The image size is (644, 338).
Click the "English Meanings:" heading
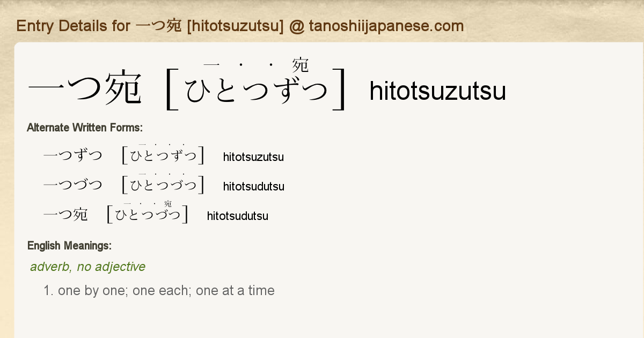(69, 246)
